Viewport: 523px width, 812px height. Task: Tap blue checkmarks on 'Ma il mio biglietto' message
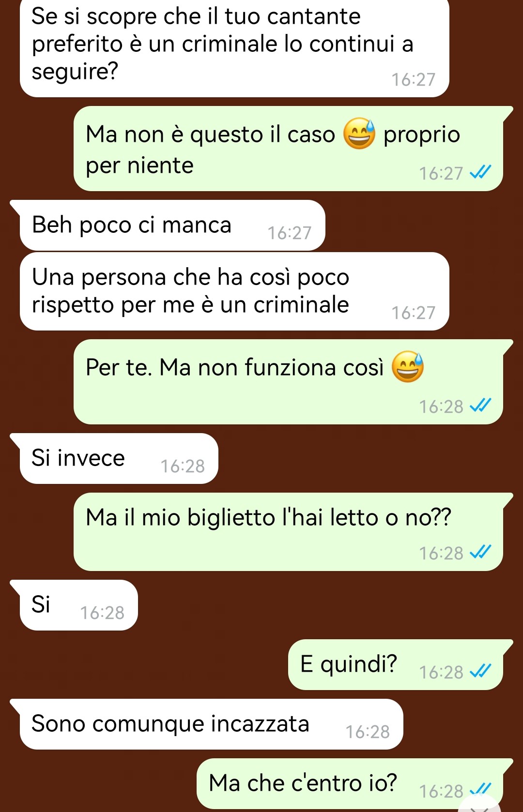point(481,552)
